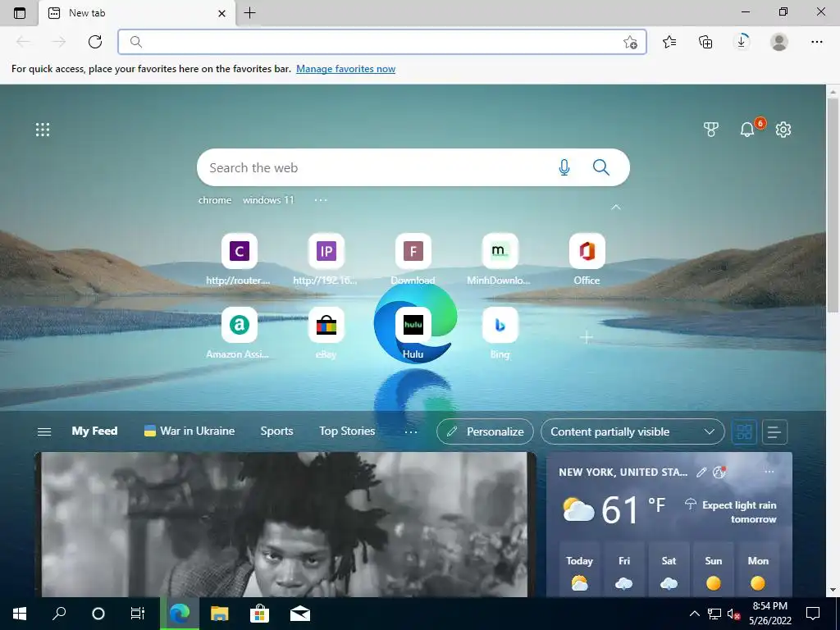Expand Content partially visible dropdown
Viewport: 840px width, 630px height.
[x=632, y=431]
